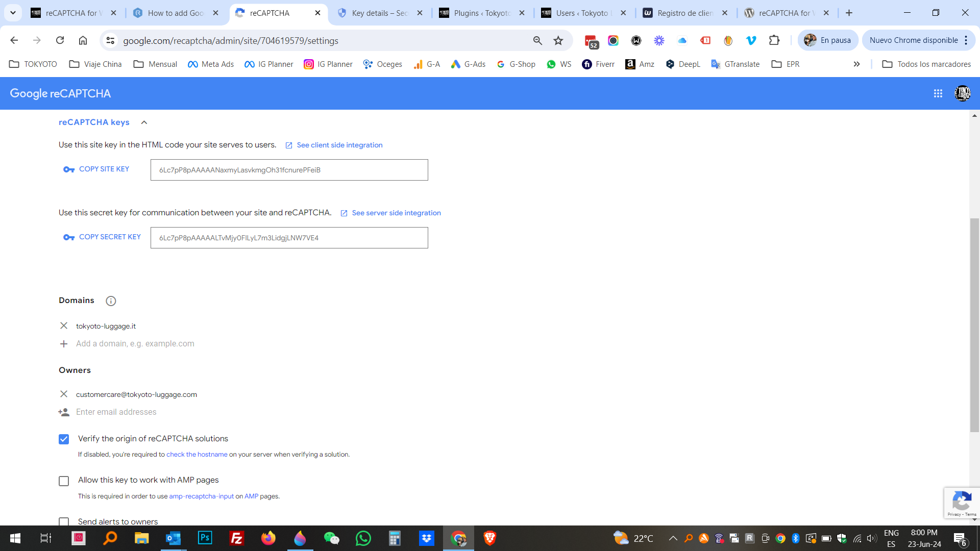The image size is (980, 551).
Task: Open the Extensions puzzle menu
Action: point(774,40)
